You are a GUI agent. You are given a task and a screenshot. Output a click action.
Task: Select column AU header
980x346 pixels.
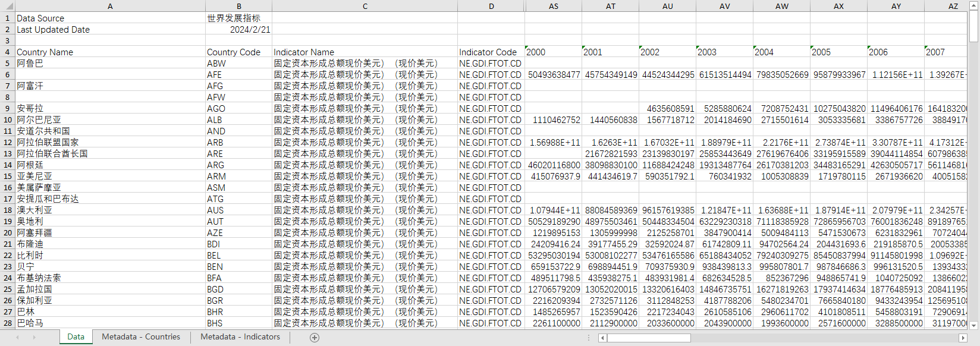pyautogui.click(x=667, y=6)
